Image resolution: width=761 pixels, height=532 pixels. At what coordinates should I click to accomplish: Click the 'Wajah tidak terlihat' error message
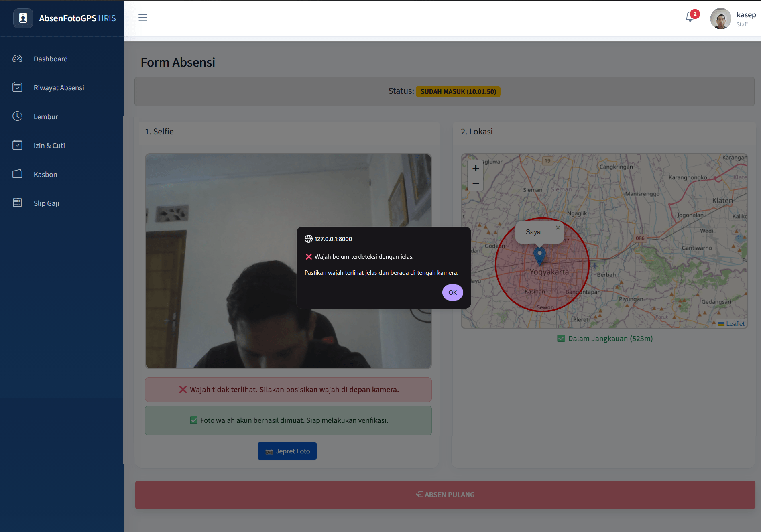[288, 390]
